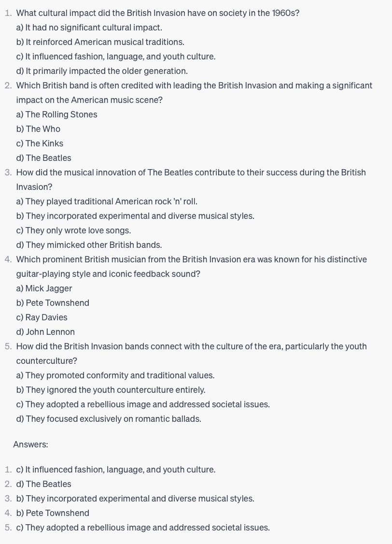
Task: Click option d) John Lennon
Action: click(45, 332)
